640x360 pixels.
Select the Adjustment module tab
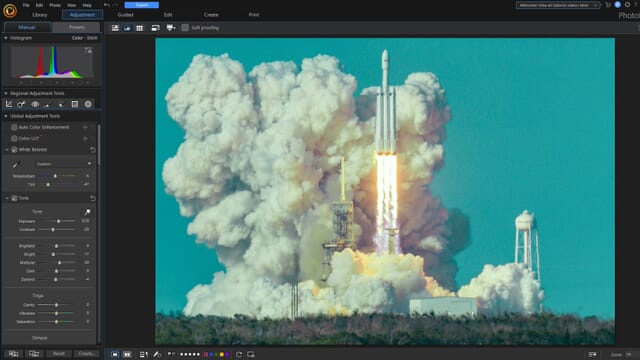pyautogui.click(x=82, y=15)
